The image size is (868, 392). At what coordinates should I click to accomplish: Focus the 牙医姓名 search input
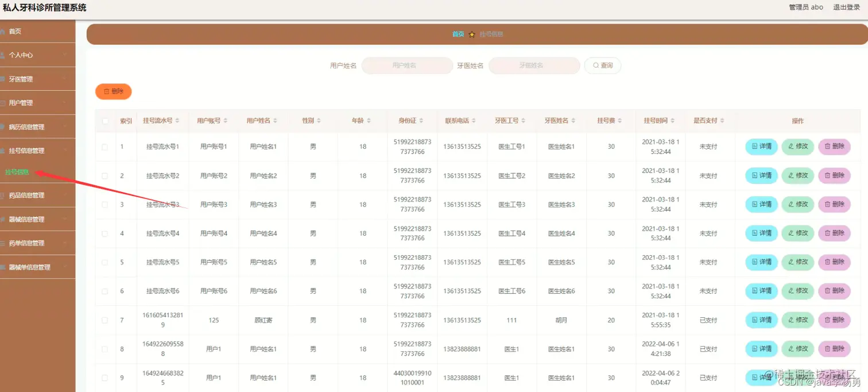click(x=534, y=66)
